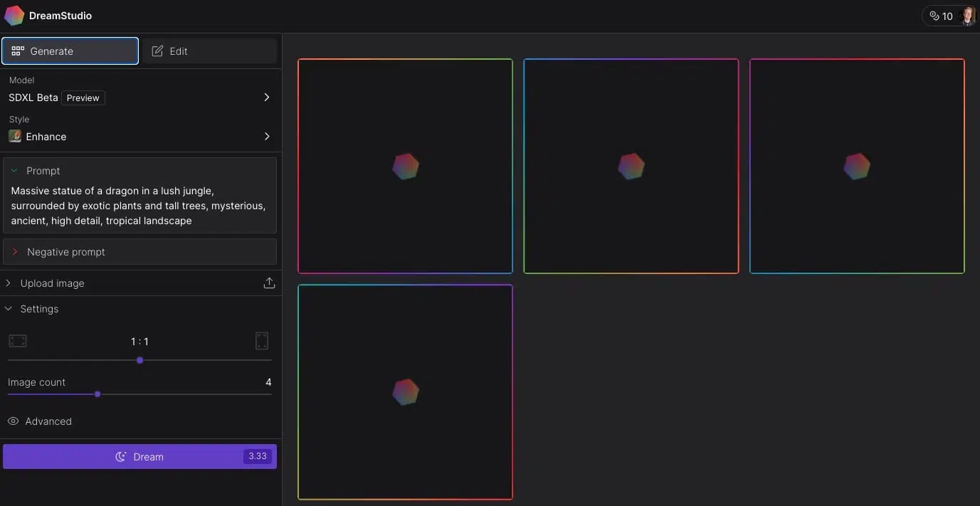Image resolution: width=980 pixels, height=506 pixels.
Task: Click the pencil icon on the Edit tab
Action: pyautogui.click(x=157, y=51)
